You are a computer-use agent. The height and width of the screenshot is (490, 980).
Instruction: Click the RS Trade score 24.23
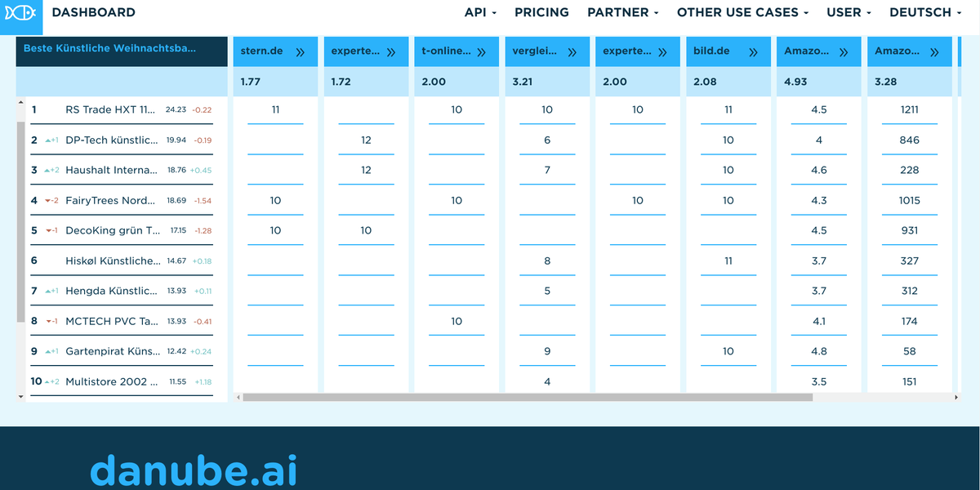pos(176,109)
